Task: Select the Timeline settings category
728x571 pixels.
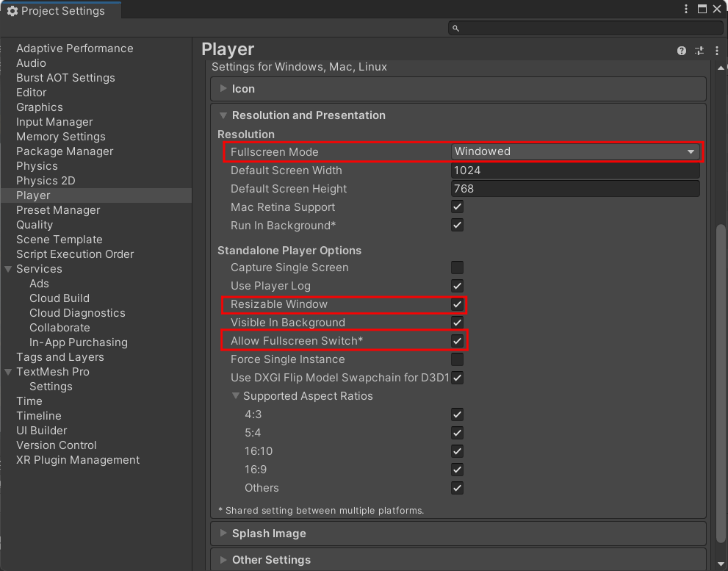Action: point(38,416)
